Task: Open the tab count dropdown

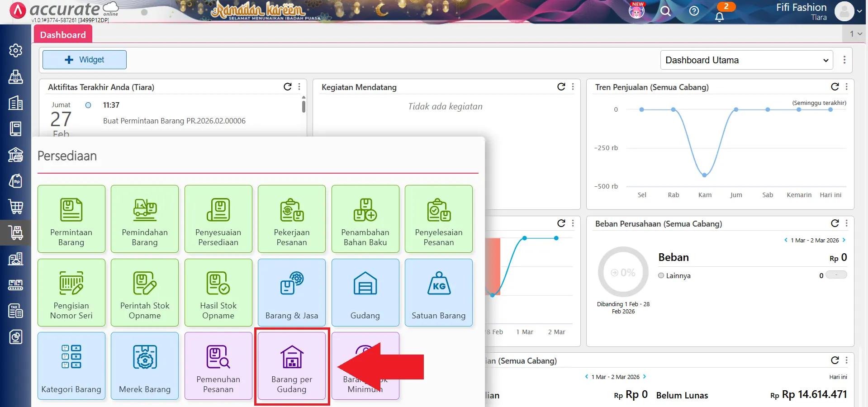Action: [855, 34]
